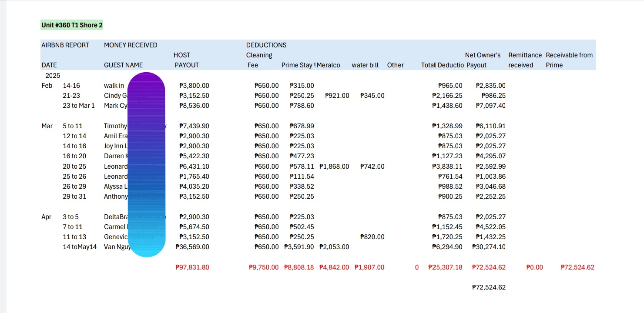The image size is (644, 313).
Task: Click the Unit #360 T1 Shore 2 title
Action: click(72, 25)
